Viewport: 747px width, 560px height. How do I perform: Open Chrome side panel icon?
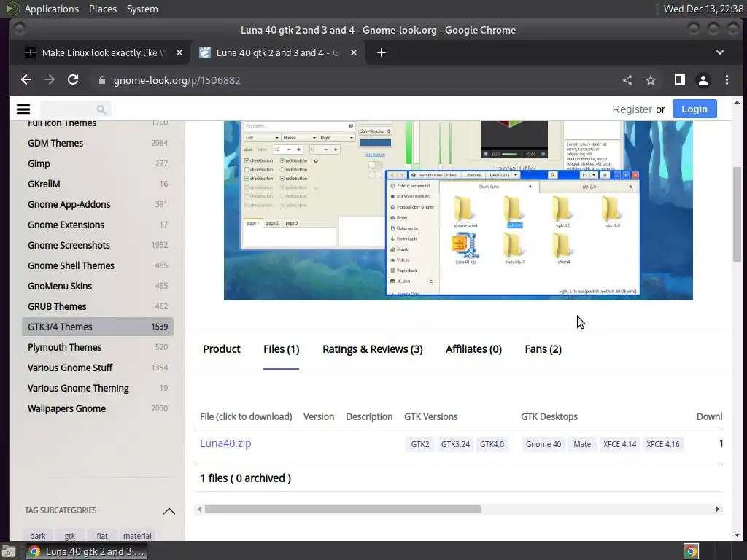tap(680, 80)
